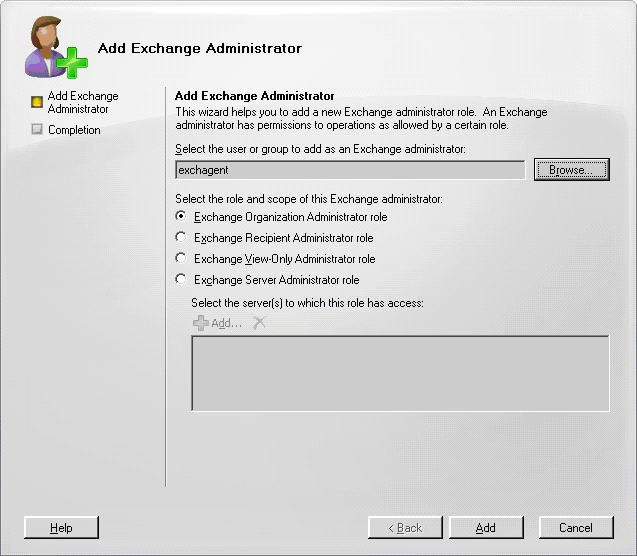Image resolution: width=637 pixels, height=556 pixels.
Task: Click the Add Exchange Administrator step indicator
Action: coord(37,102)
